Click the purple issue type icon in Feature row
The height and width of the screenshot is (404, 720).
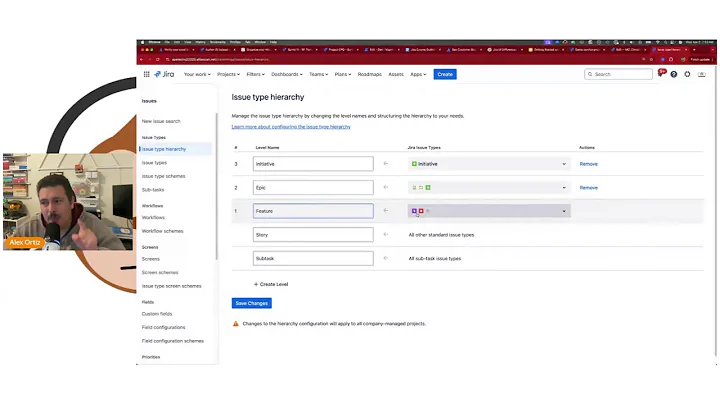click(414, 211)
